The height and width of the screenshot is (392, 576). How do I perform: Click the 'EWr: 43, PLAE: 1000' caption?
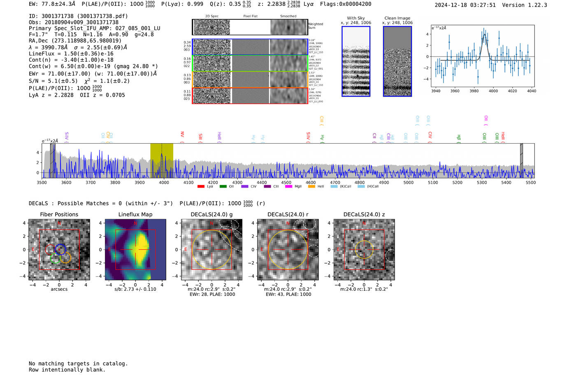click(288, 294)
